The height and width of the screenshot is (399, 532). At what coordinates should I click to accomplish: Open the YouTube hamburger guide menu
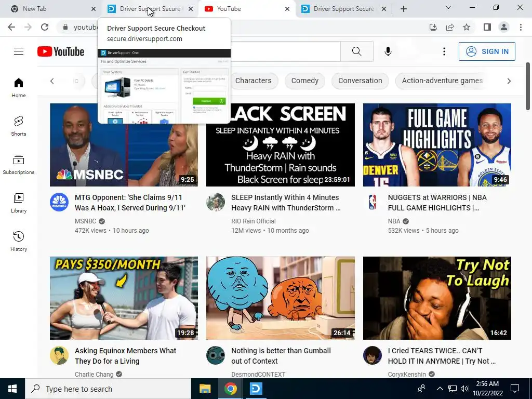pyautogui.click(x=19, y=51)
